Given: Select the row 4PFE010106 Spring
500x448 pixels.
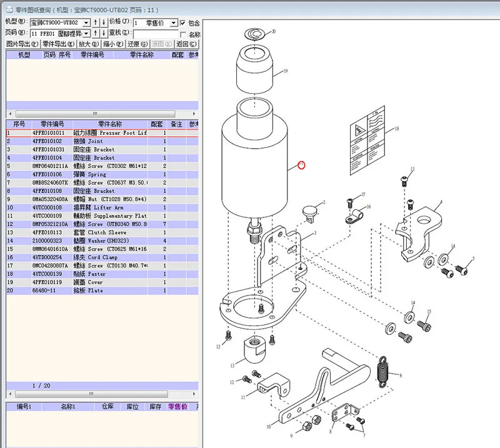Looking at the screenshot, I should 102,174.
